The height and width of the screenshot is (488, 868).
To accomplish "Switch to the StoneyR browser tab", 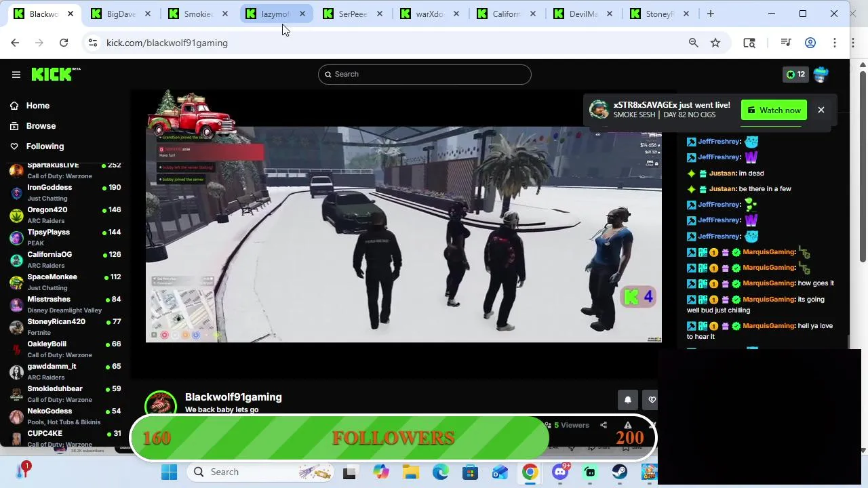I will tap(660, 14).
